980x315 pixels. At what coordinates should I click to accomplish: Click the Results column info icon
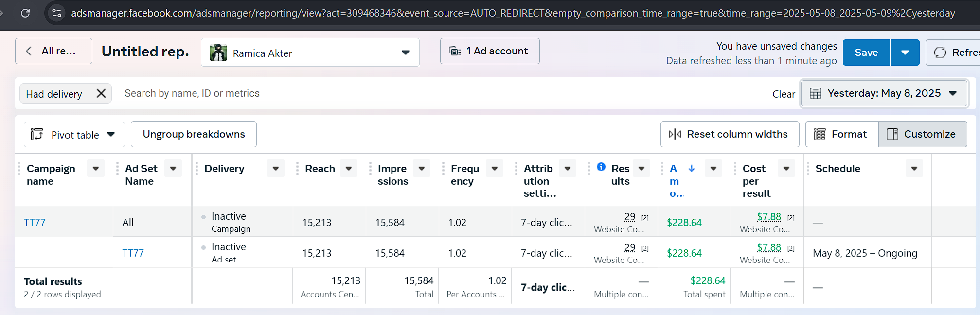pyautogui.click(x=601, y=167)
